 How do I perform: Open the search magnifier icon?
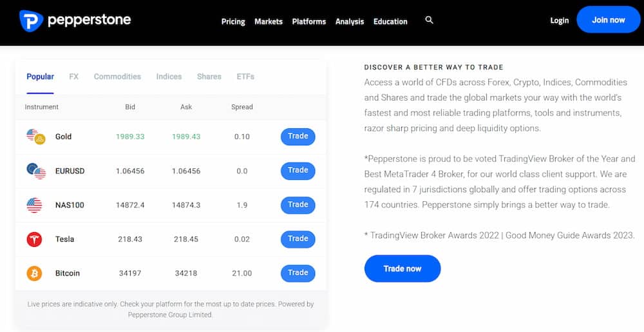430,20
